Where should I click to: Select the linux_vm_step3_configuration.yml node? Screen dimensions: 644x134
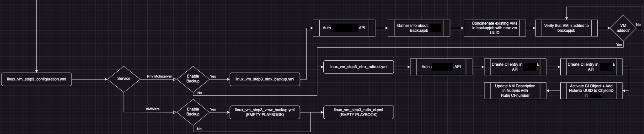coord(36,79)
